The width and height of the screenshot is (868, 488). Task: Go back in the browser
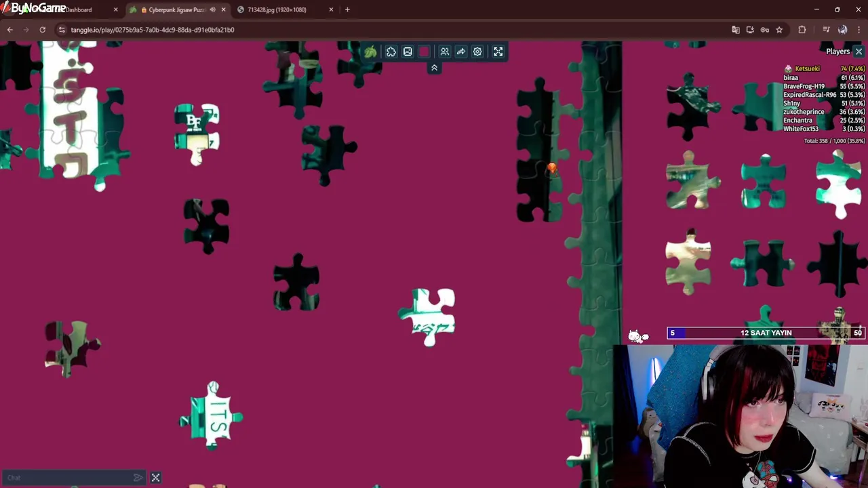pos(10,30)
